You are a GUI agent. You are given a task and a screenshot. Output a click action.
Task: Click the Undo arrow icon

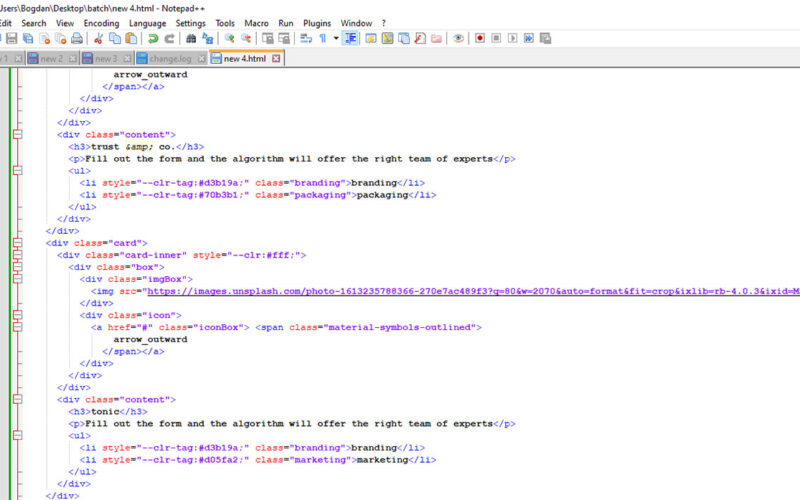coord(152,38)
